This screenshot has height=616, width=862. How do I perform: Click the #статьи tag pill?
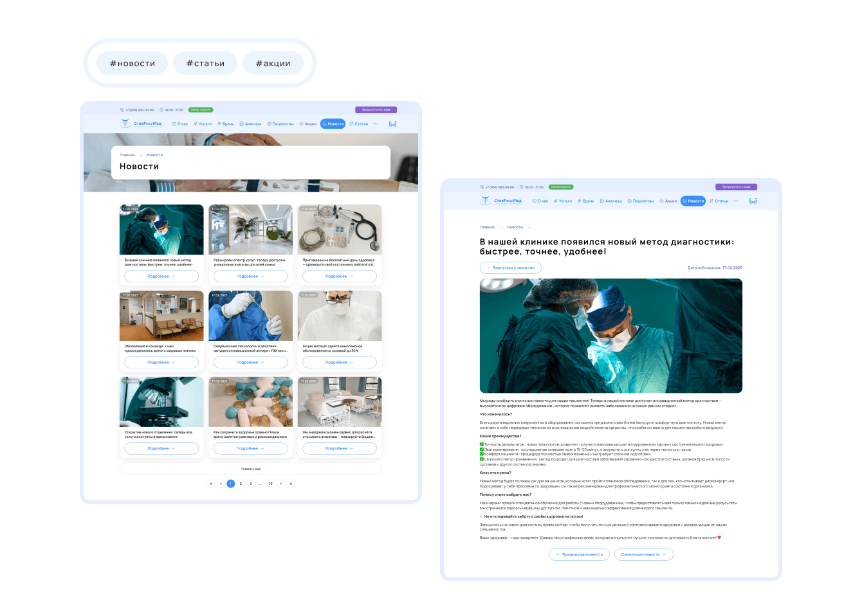click(x=205, y=63)
